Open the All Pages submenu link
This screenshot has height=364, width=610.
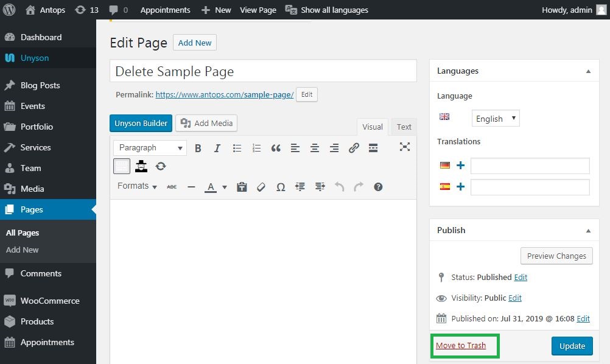pos(23,233)
